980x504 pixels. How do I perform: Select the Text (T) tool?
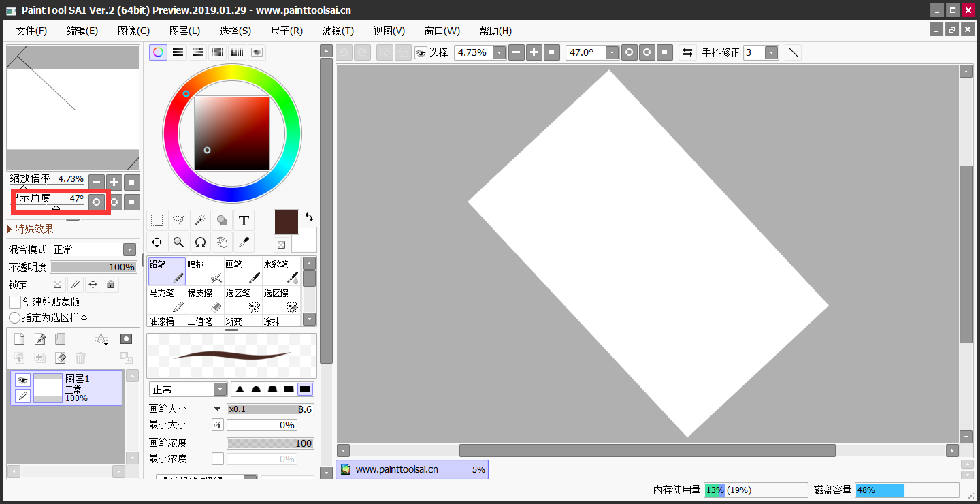(x=244, y=220)
